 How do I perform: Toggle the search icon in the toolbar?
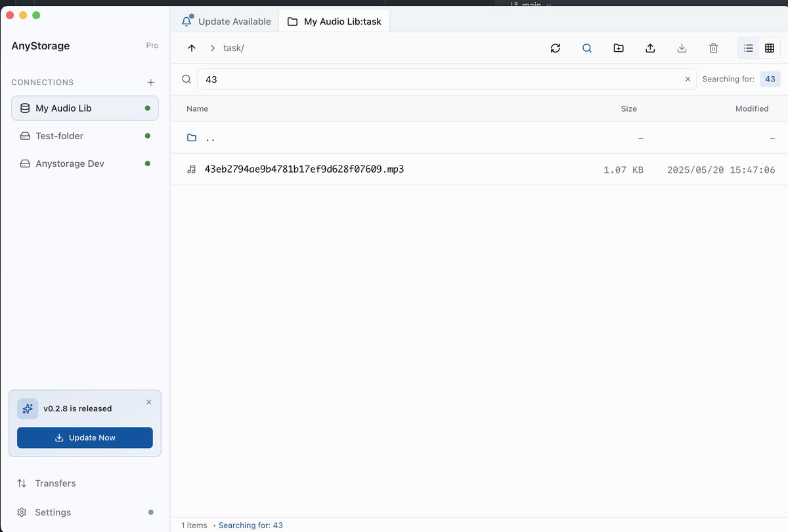(x=587, y=48)
